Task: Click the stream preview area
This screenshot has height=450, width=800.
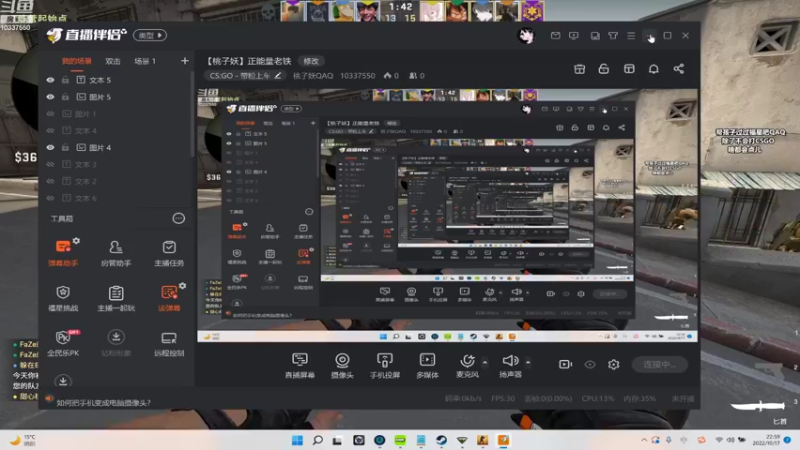Action: click(447, 215)
